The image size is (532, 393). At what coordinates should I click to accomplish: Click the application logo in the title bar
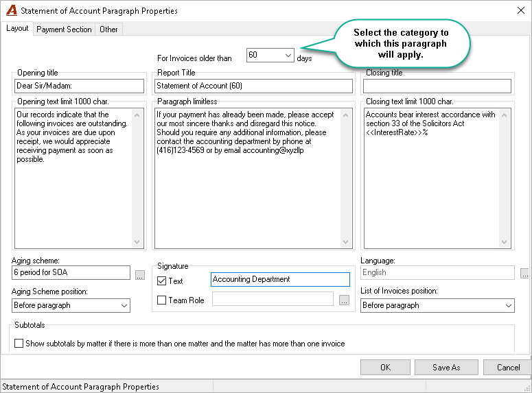pyautogui.click(x=12, y=10)
